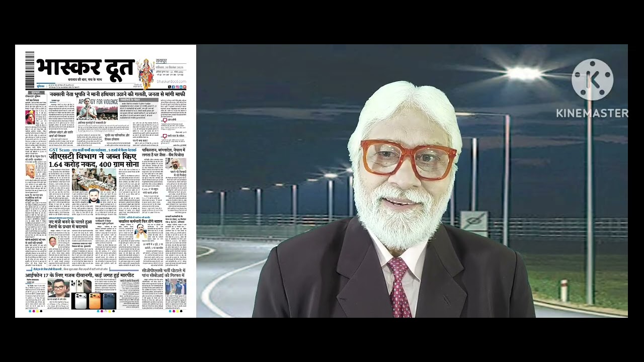Click the social media icons row under bhaskardoot.com
This screenshot has width=644, height=362.
177,87
